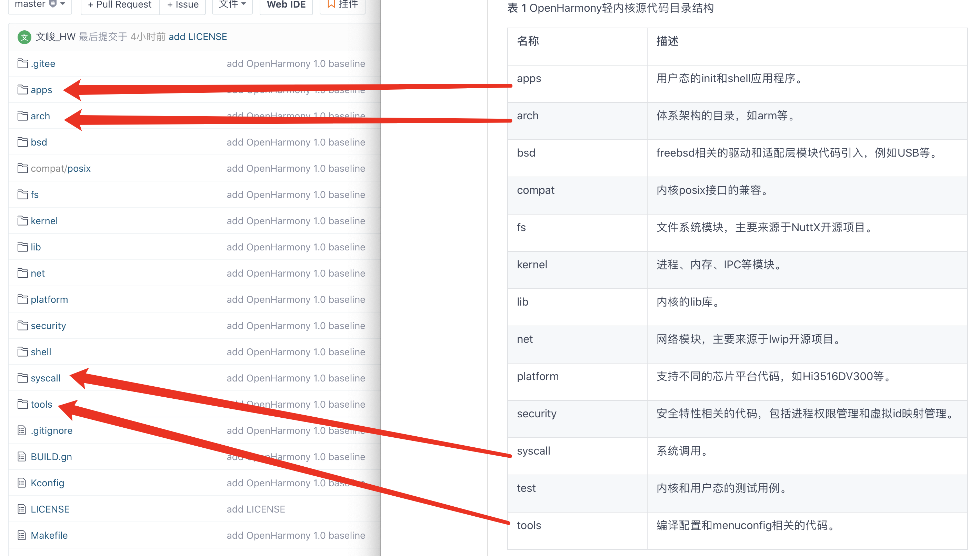Screen dimensions: 980x556
Task: Open the Makefile file
Action: (x=49, y=535)
